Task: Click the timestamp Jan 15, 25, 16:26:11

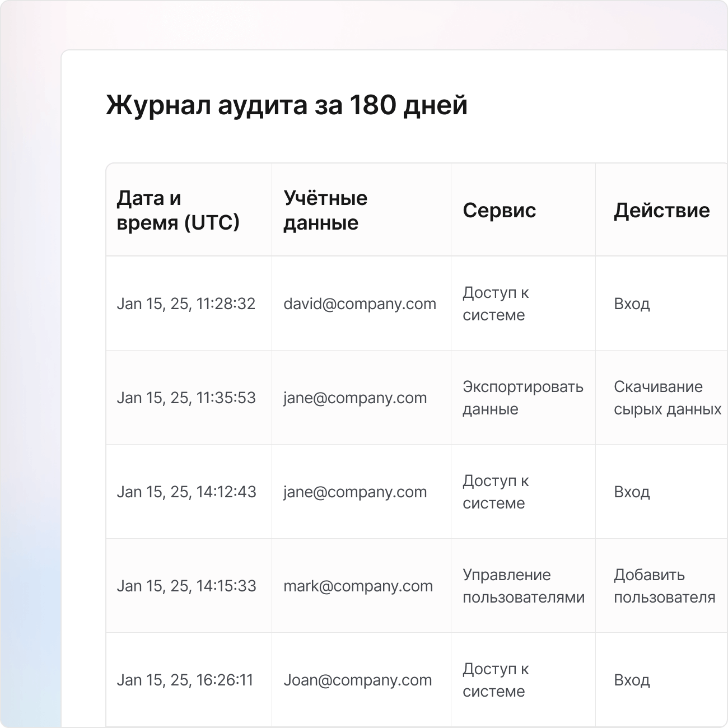Action: tap(185, 680)
